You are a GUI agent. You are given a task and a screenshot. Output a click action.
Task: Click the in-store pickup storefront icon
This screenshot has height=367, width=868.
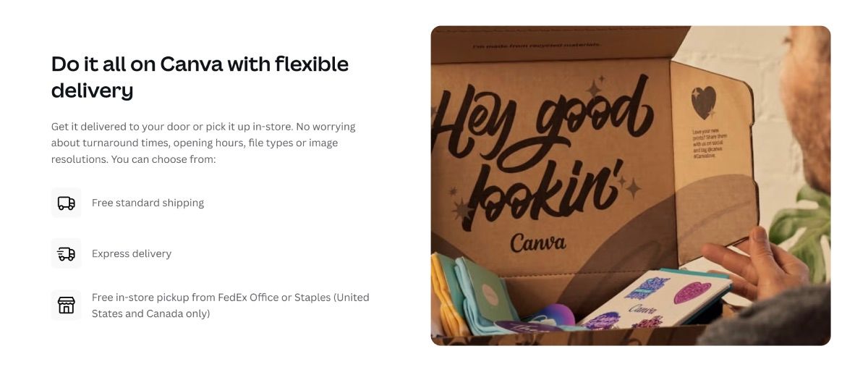tap(67, 305)
